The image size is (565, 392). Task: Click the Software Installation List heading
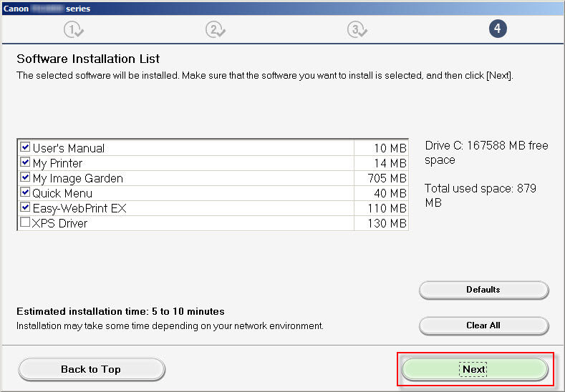88,59
